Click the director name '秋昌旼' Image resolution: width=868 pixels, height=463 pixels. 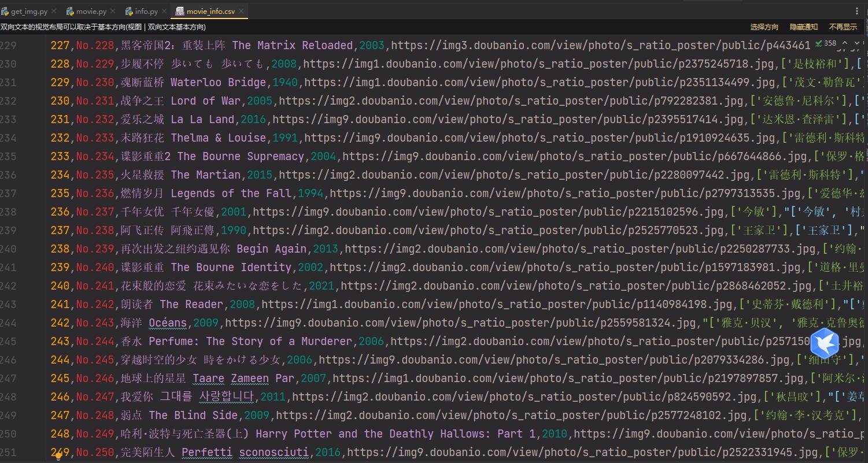click(x=792, y=397)
